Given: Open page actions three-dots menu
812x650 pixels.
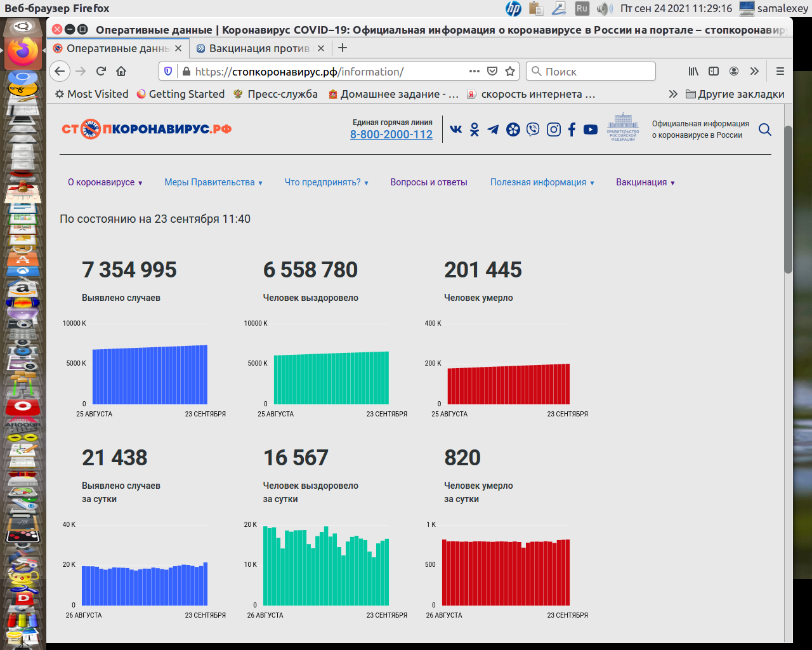Looking at the screenshot, I should [x=475, y=71].
